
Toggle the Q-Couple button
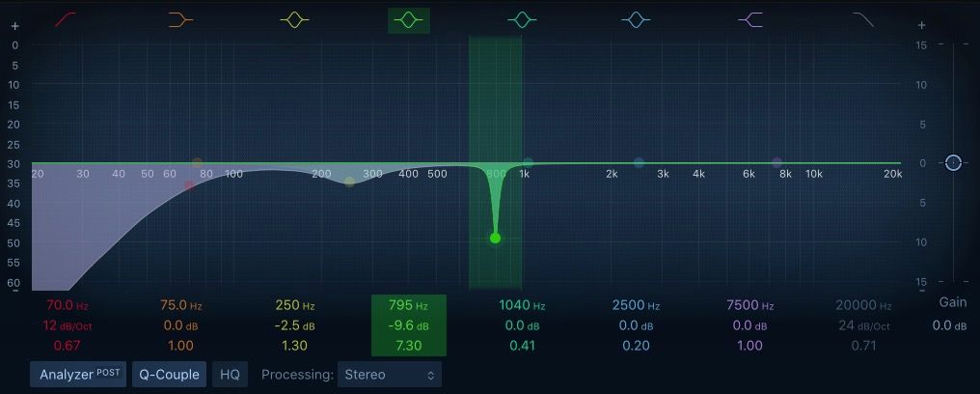169,375
